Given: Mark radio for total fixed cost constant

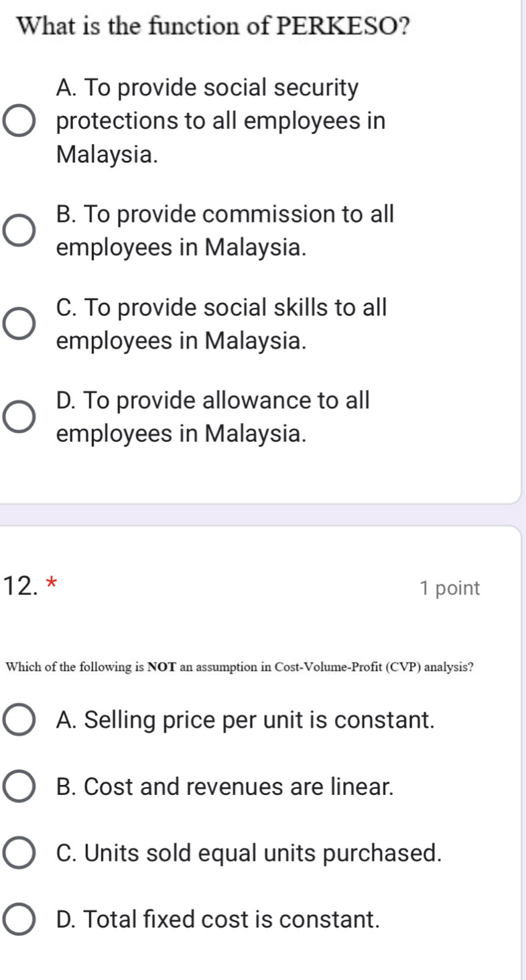Looking at the screenshot, I should click(x=19, y=919).
